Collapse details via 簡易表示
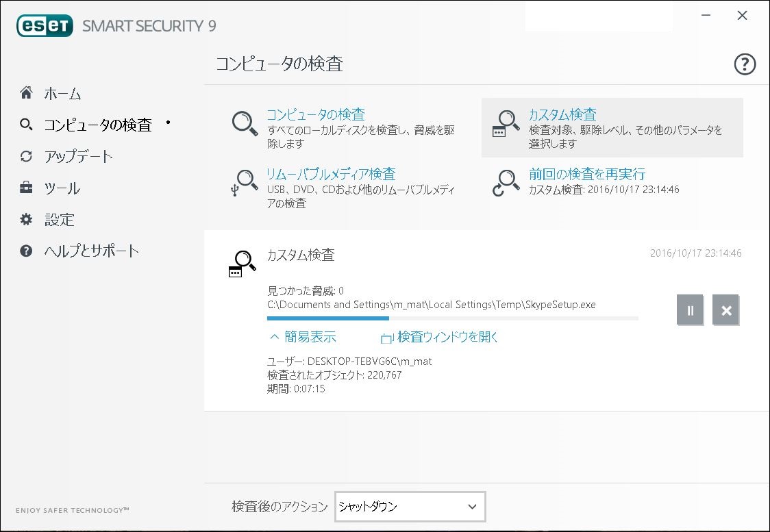Screen dimensions: 770x532 (302, 337)
